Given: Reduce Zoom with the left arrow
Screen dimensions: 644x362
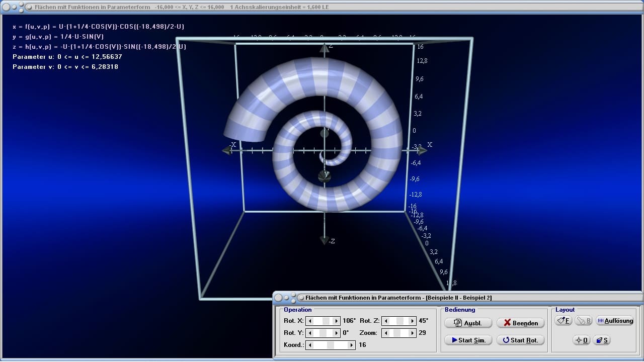Looking at the screenshot, I should 385,333.
